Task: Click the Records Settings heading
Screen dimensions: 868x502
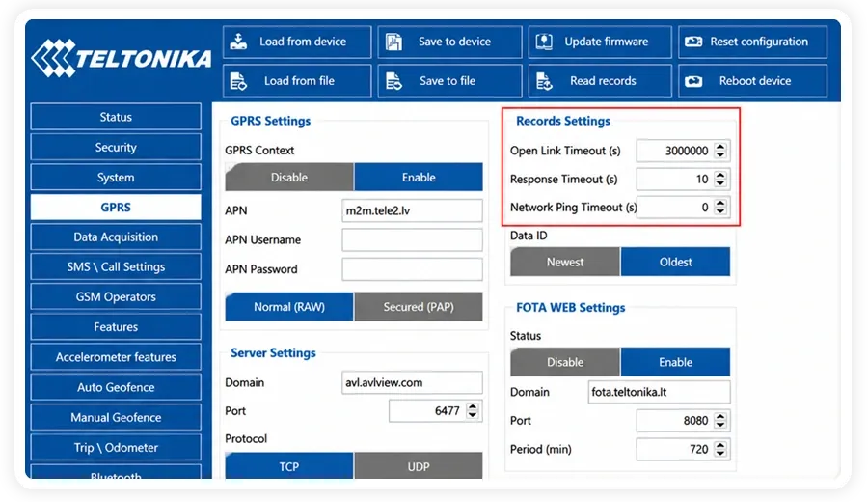Action: point(563,121)
